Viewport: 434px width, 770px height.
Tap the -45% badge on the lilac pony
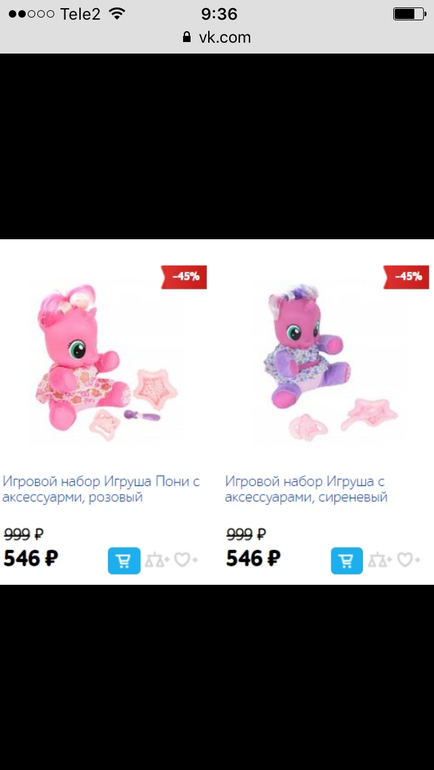click(x=407, y=277)
